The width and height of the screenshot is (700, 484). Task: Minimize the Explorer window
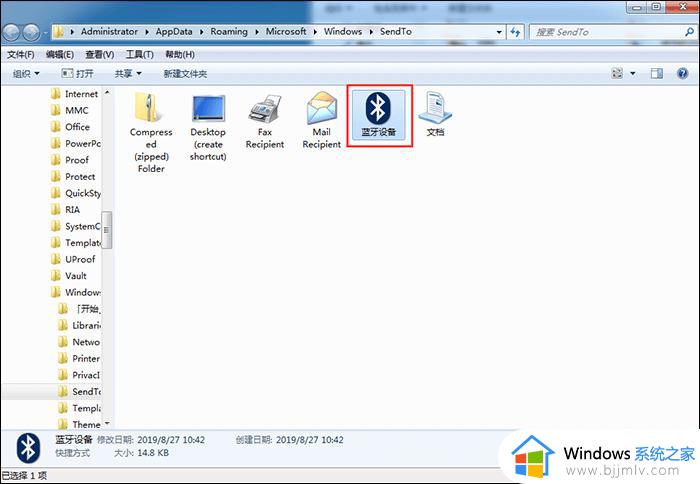(x=637, y=7)
